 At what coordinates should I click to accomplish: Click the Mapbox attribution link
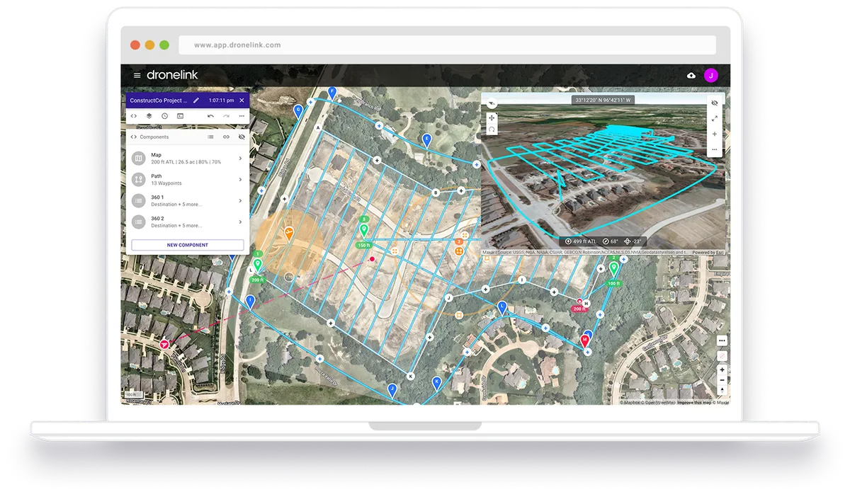[x=631, y=403]
